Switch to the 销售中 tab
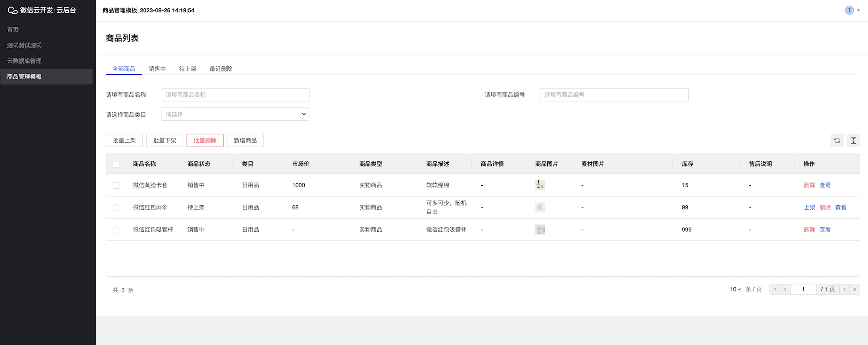This screenshot has height=345, width=868. [x=157, y=69]
